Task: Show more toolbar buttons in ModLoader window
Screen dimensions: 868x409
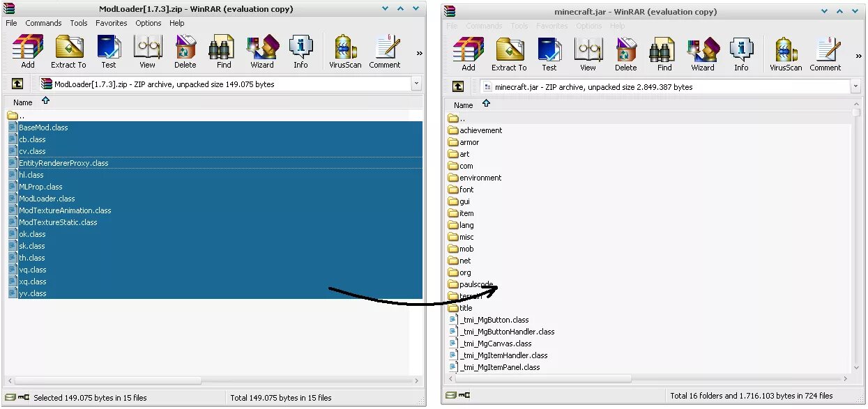Action: [419, 53]
